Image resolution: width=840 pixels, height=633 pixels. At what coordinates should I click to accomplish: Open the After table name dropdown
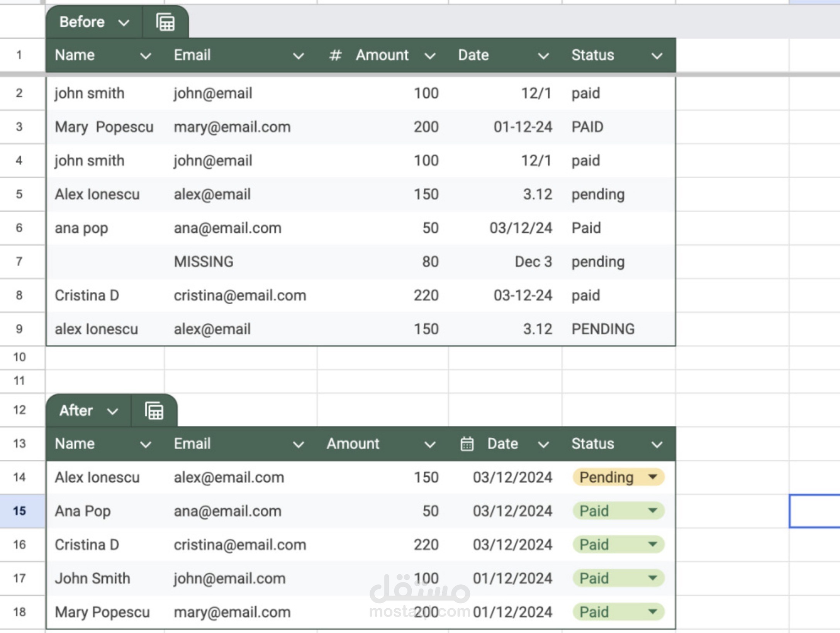coord(112,411)
